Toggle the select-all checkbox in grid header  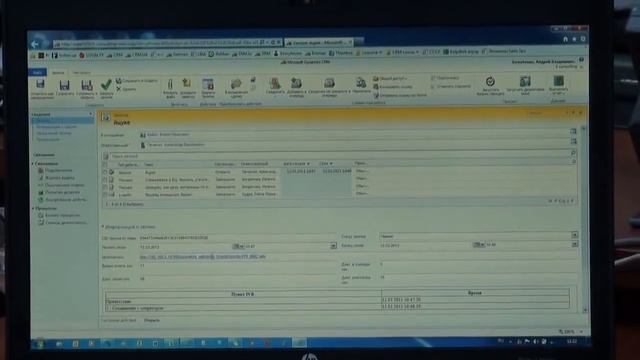click(105, 164)
